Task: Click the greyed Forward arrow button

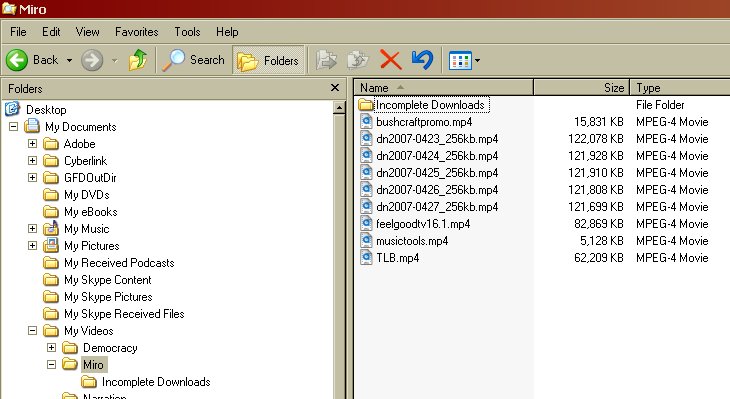Action: click(92, 60)
